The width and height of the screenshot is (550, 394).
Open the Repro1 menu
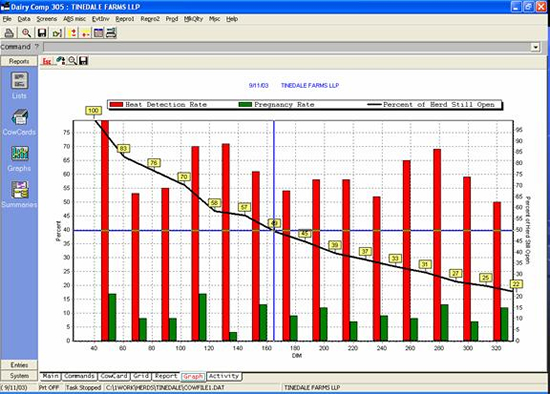tap(125, 19)
